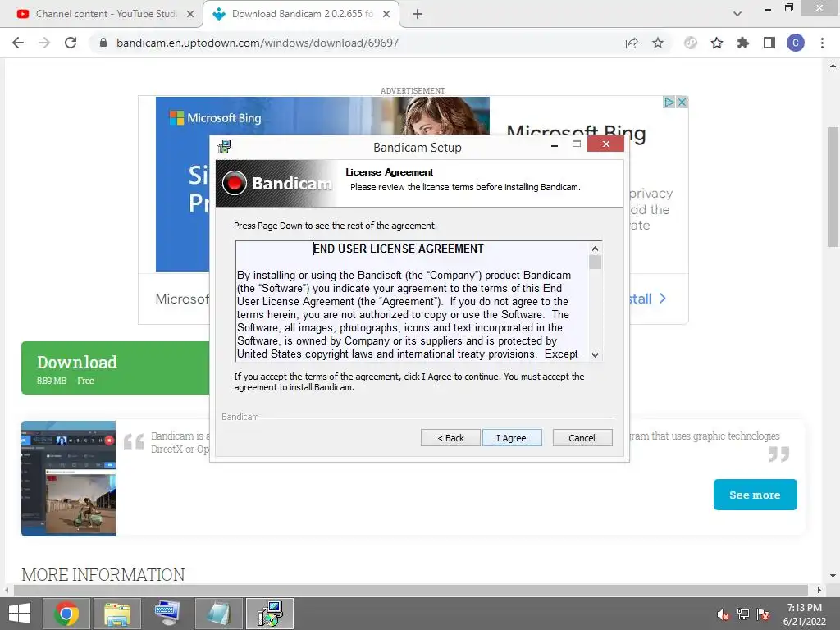The width and height of the screenshot is (840, 630).
Task: Close the Bandicam Setup dialog
Action: pyautogui.click(x=605, y=144)
